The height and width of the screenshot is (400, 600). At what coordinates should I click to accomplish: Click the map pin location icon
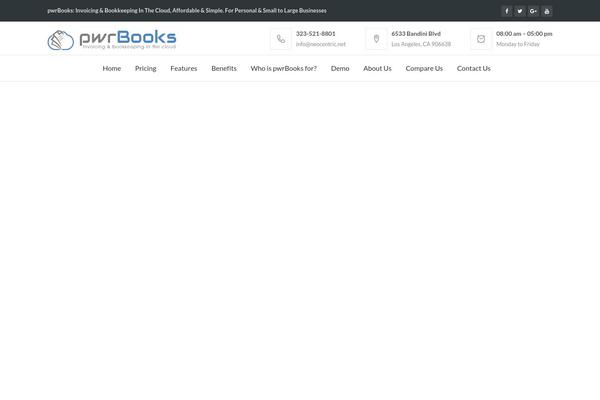click(377, 39)
